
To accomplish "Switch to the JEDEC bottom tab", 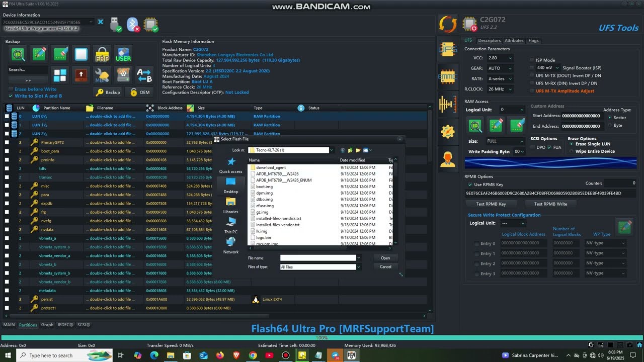I will 65,325.
